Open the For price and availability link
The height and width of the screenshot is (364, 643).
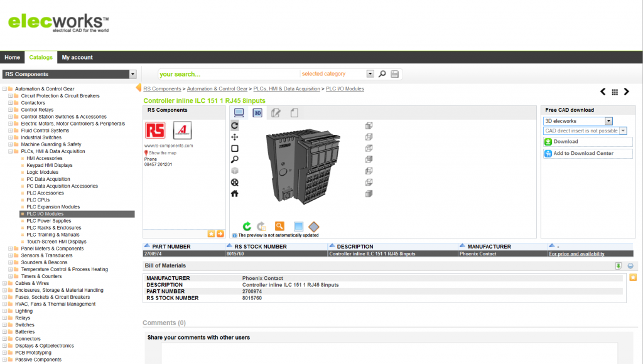(576, 254)
